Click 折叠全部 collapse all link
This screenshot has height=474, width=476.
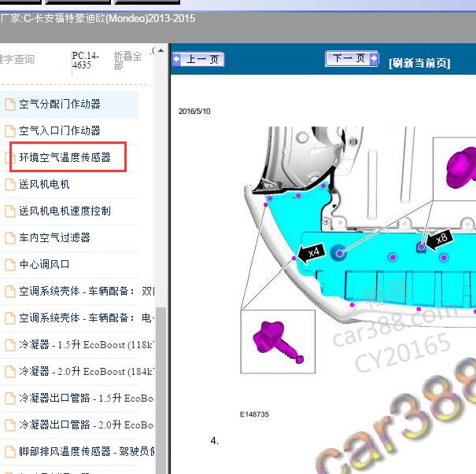pos(127,61)
